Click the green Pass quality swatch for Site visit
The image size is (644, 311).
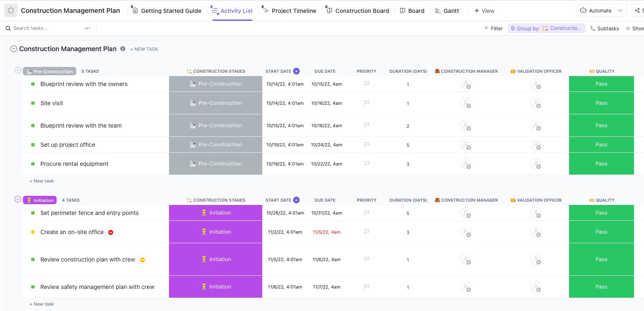click(x=601, y=103)
